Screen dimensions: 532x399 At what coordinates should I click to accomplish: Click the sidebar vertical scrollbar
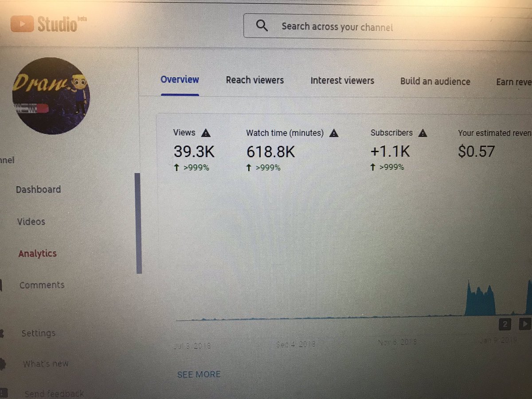click(x=138, y=223)
